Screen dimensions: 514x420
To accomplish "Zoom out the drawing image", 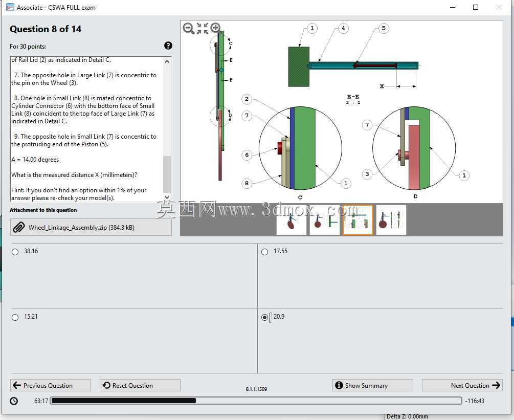I will pyautogui.click(x=188, y=28).
